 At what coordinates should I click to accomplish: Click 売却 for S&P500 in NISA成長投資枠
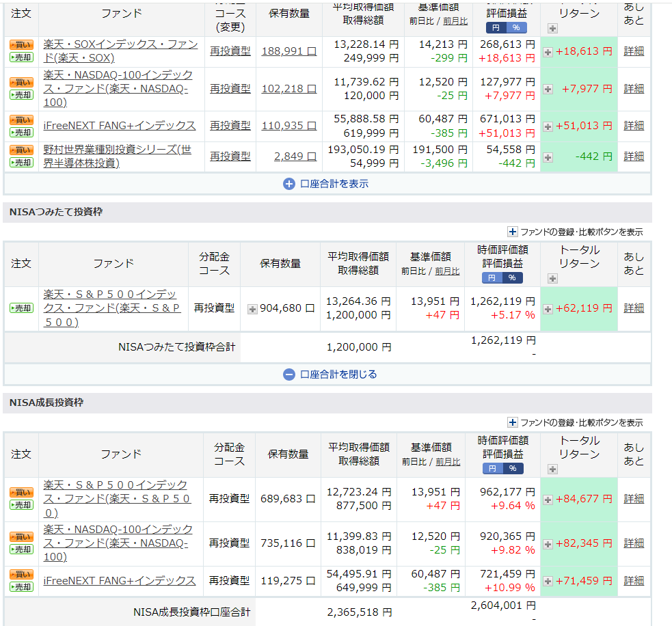coord(21,505)
